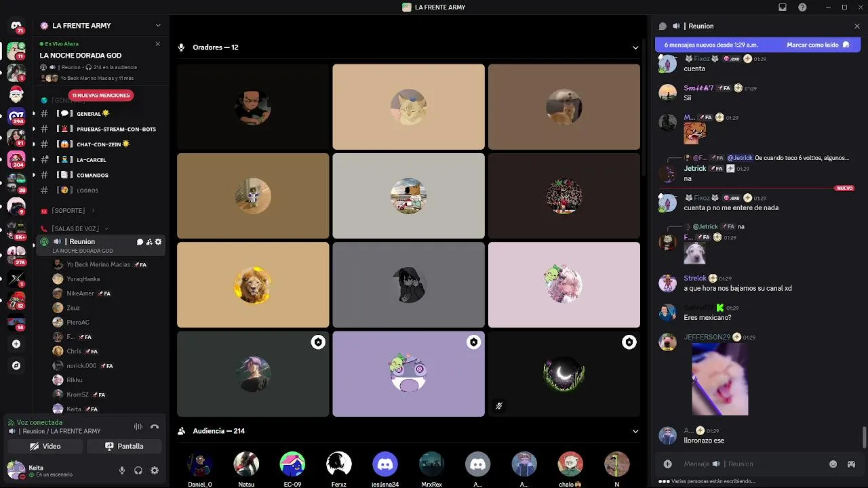The width and height of the screenshot is (868, 488).
Task: Click Strelok username in chat
Action: coord(695,278)
